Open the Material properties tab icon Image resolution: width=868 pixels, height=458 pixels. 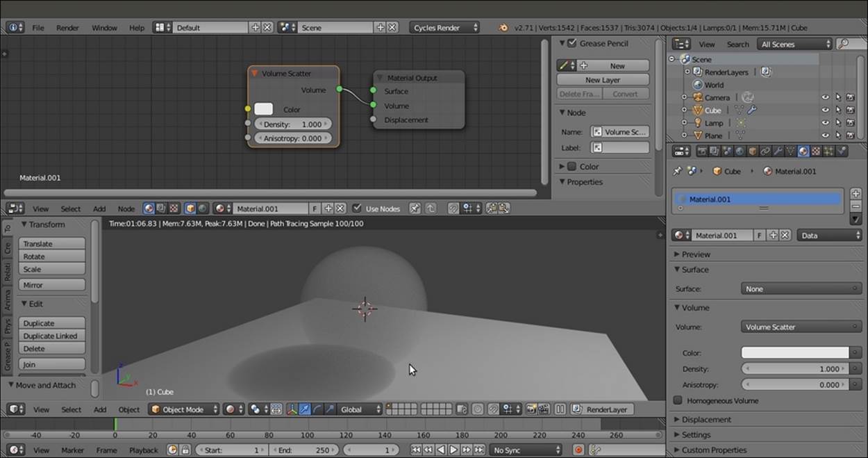coord(803,151)
